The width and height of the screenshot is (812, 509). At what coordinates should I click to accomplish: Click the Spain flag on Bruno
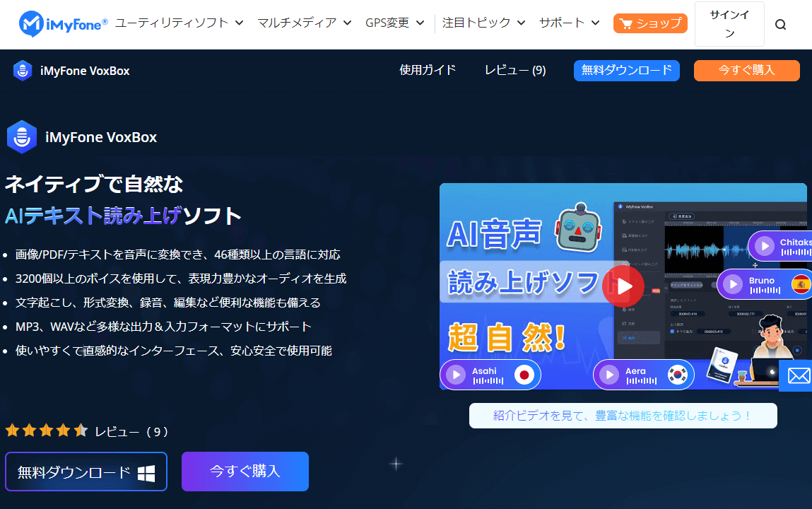[801, 284]
